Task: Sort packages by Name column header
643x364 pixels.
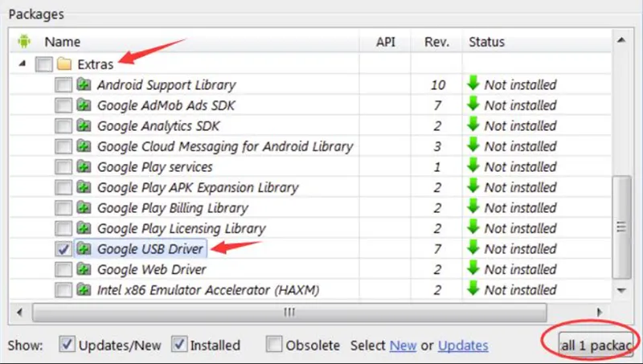Action: click(63, 42)
